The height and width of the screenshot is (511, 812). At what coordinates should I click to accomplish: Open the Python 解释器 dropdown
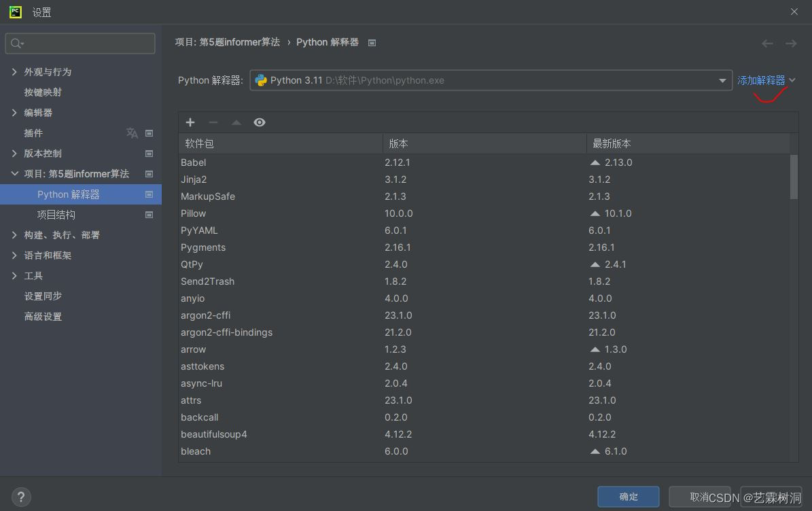coord(722,80)
